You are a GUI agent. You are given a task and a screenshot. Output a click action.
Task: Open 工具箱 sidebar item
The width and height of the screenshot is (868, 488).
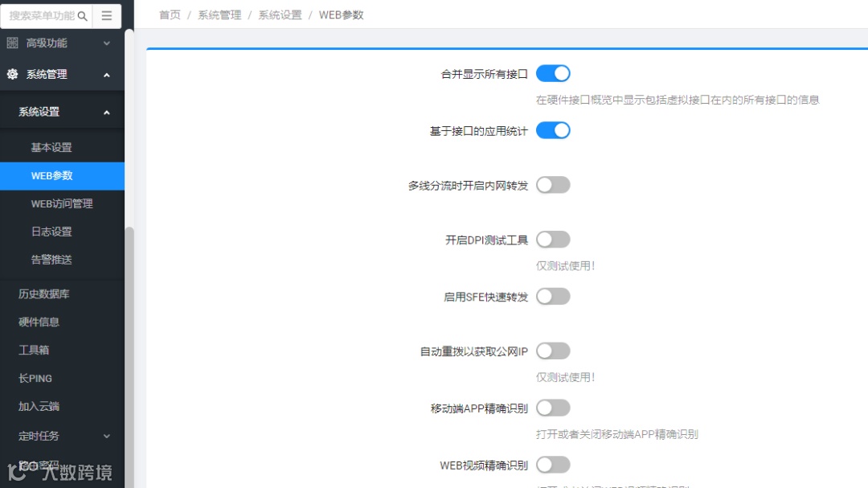[62, 350]
